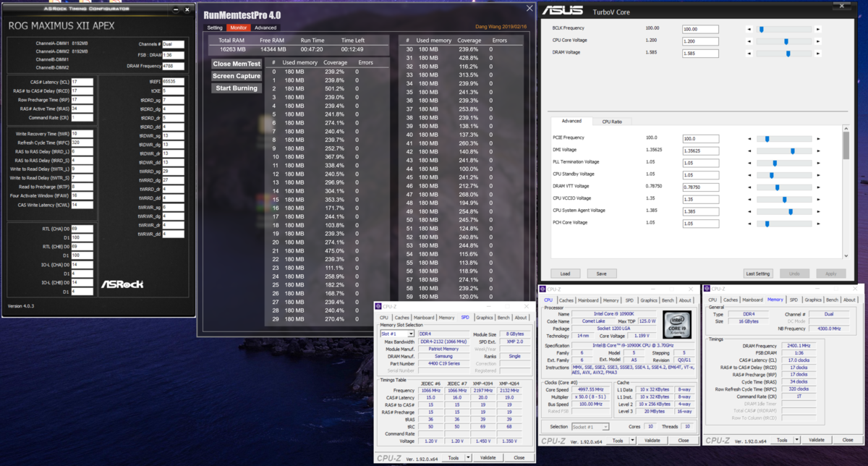Click Validate in the CPU-Z SPD window
Image resolution: width=868 pixels, height=466 pixels.
[488, 457]
